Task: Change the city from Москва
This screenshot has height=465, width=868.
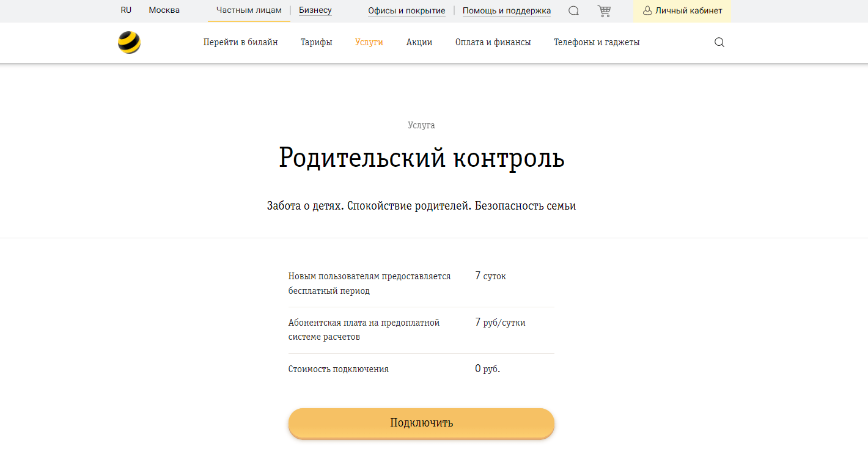Action: click(x=164, y=10)
